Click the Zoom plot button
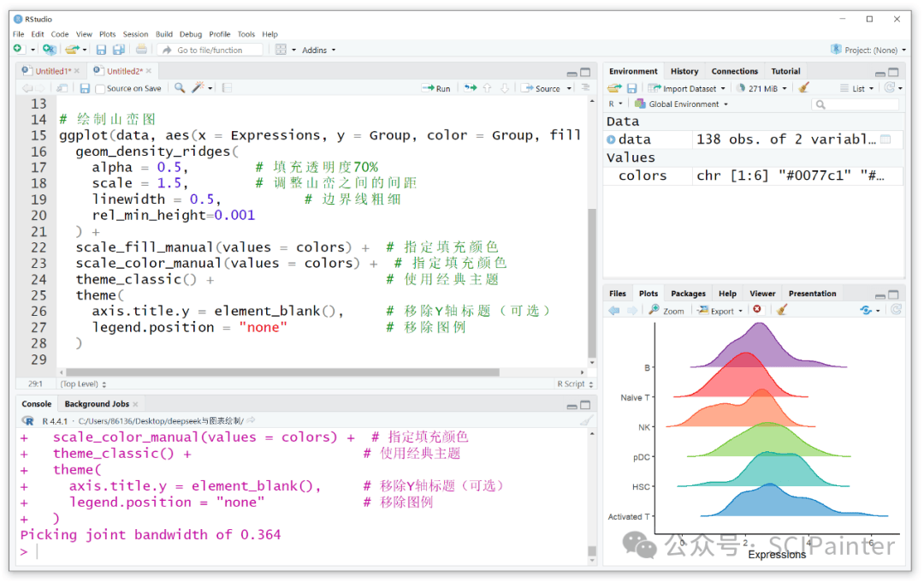924x583 pixels. (x=666, y=311)
